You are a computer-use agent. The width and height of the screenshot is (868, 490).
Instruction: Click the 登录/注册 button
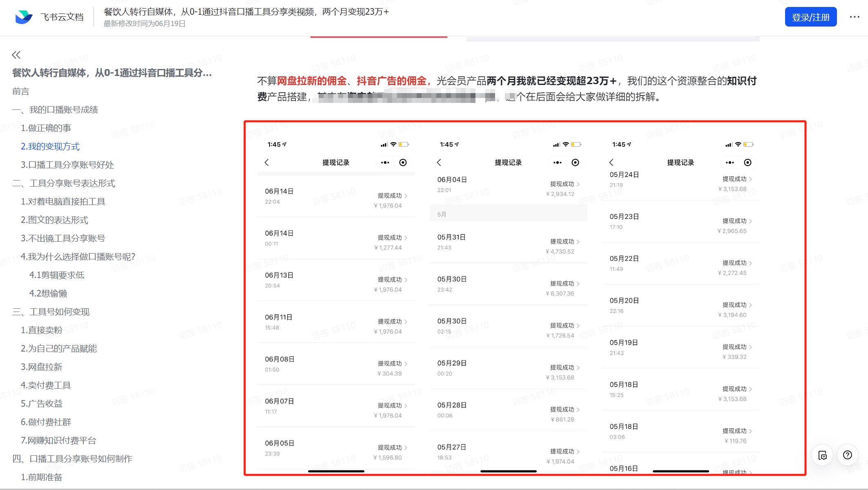tap(810, 17)
